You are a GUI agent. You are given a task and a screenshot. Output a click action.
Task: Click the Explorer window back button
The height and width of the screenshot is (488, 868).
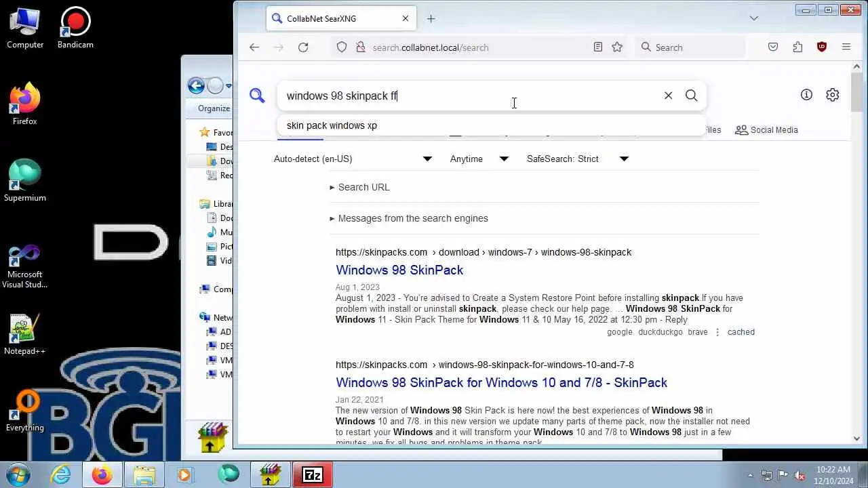196,85
